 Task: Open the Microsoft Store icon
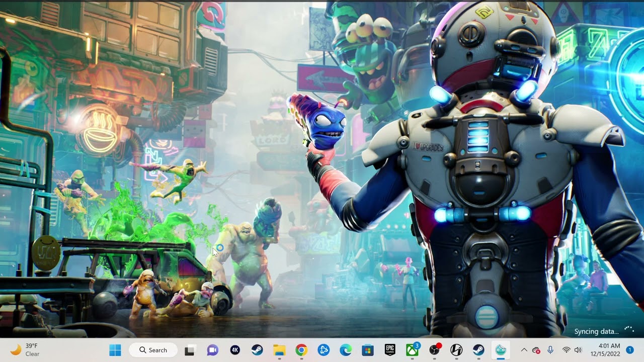point(368,350)
